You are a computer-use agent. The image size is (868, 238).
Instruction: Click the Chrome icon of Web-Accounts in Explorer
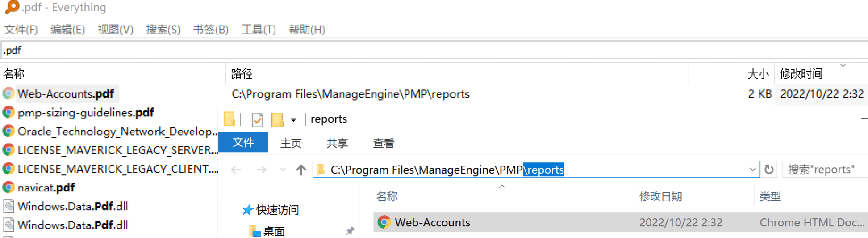pos(384,222)
